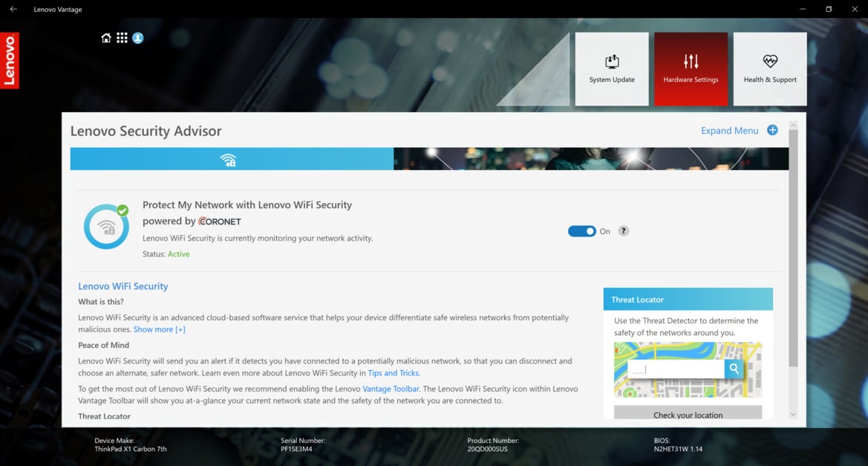The width and height of the screenshot is (868, 466).
Task: Click the serial number PF1SE3M4
Action: pyautogui.click(x=296, y=449)
